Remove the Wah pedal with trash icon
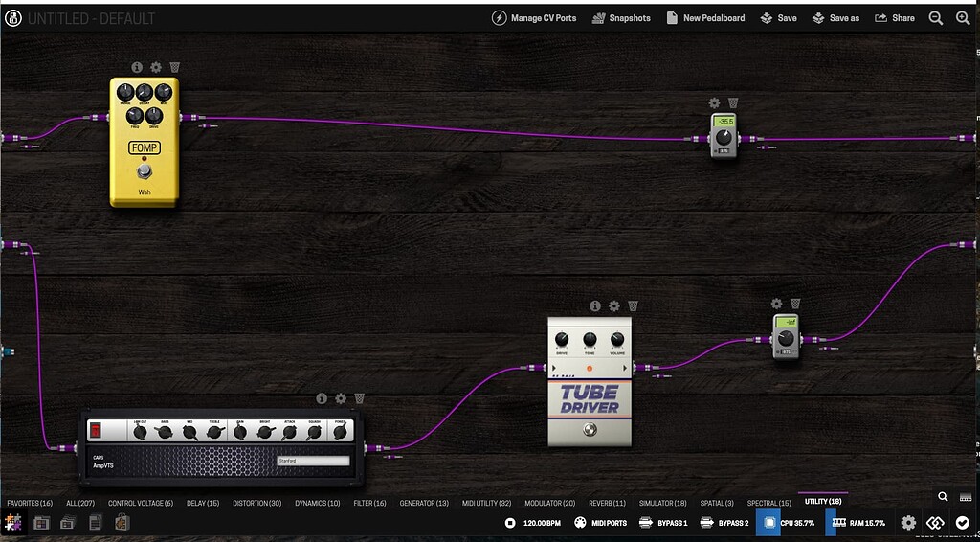 pos(174,67)
